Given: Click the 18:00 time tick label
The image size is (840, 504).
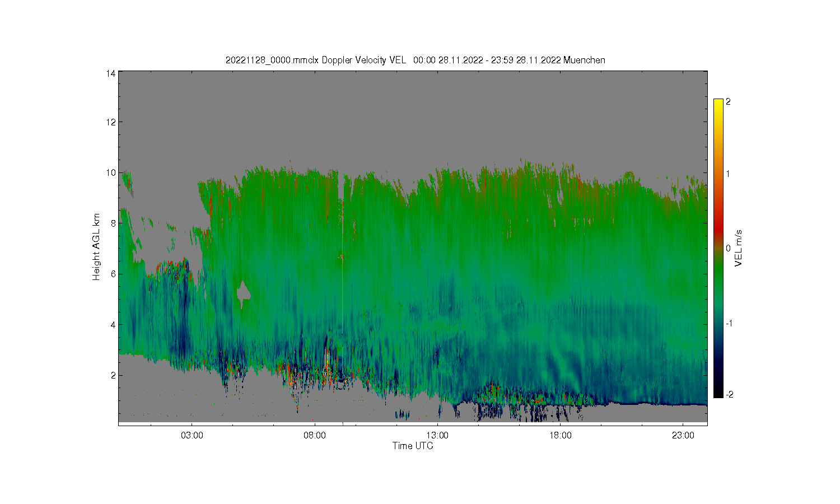Looking at the screenshot, I should pyautogui.click(x=560, y=435).
